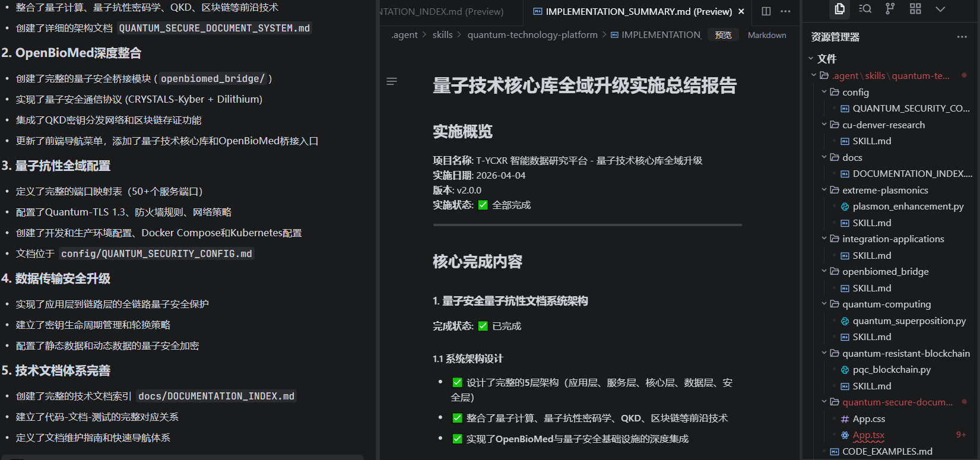
Task: Open SKILL.md under integration-applications
Action: coord(872,255)
